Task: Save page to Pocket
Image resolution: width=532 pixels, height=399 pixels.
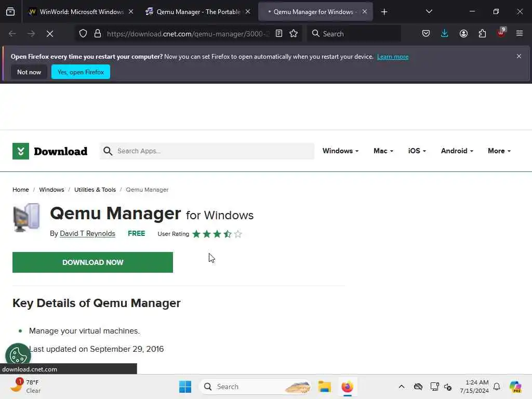Action: pyautogui.click(x=426, y=34)
